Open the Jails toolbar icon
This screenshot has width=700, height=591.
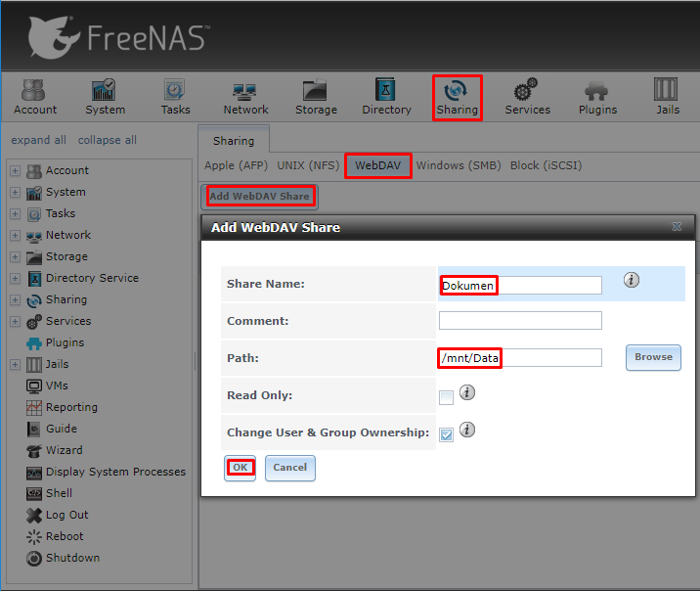pyautogui.click(x=668, y=98)
